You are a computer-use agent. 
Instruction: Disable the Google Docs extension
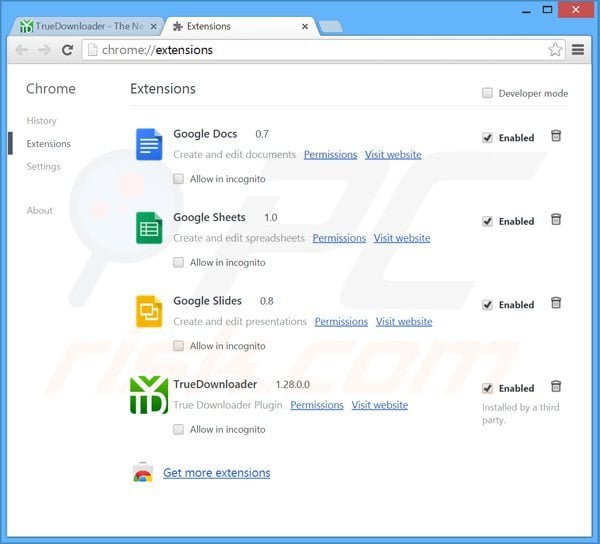487,137
